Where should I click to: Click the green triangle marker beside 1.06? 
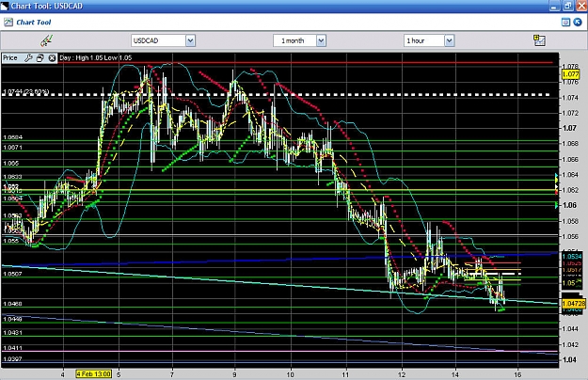(x=557, y=205)
